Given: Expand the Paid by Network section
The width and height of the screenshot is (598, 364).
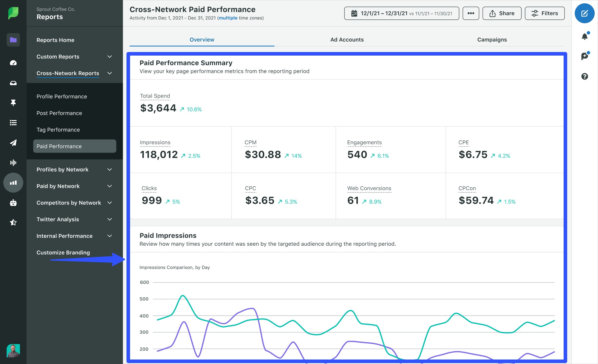Looking at the screenshot, I should [109, 186].
